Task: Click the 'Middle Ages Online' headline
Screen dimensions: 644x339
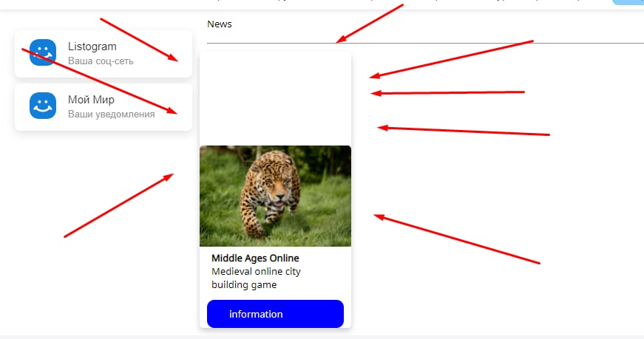Action: pos(255,258)
